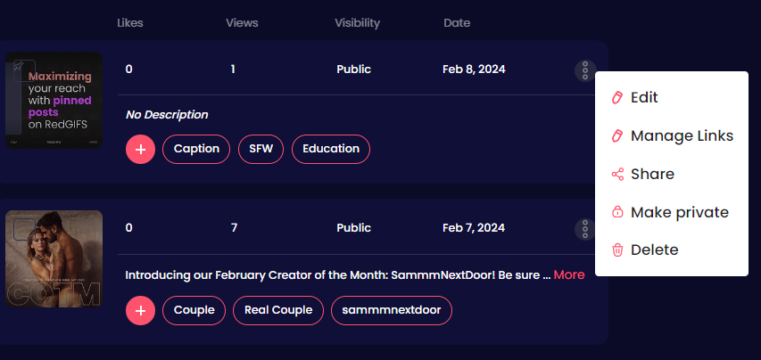Viewport: 761px width, 360px height.
Task: Click the Couple tag
Action: click(x=194, y=311)
